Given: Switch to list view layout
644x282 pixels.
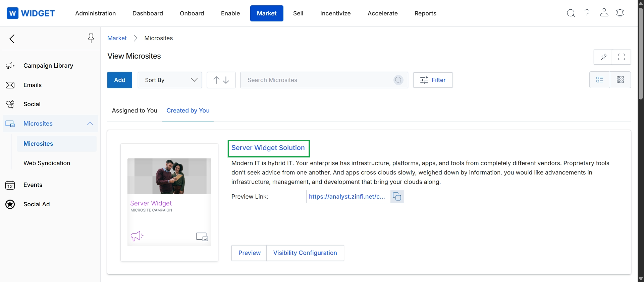Looking at the screenshot, I should click(600, 80).
